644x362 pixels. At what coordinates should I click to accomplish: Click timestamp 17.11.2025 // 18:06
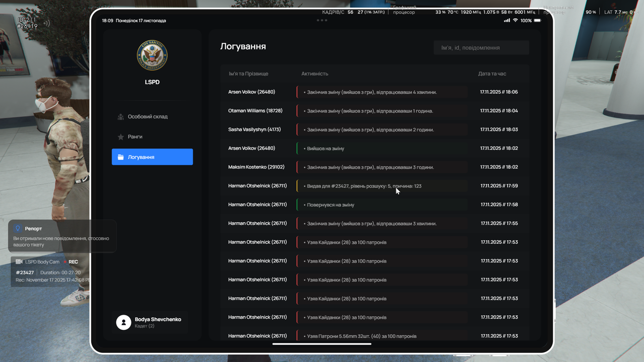499,92
